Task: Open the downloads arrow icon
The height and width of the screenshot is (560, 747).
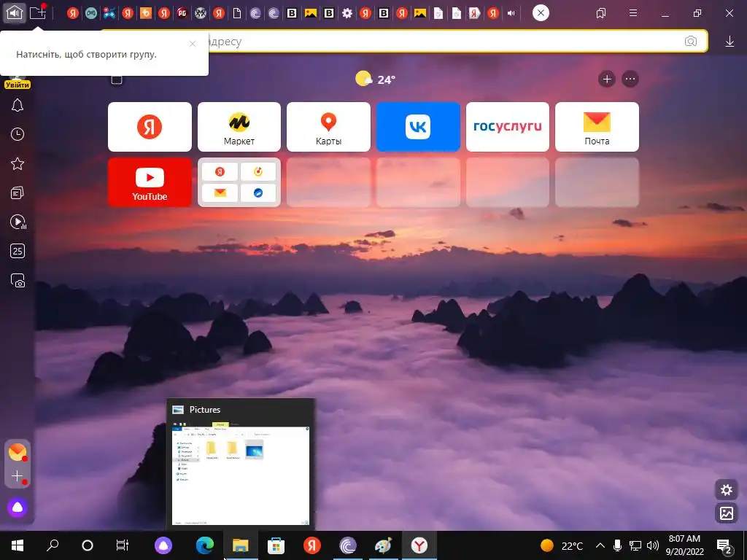Action: (x=729, y=42)
